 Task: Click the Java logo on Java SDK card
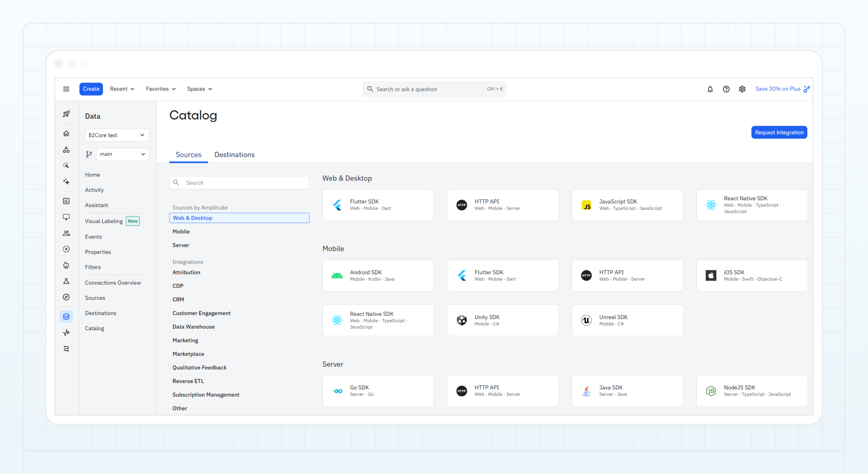[586, 391]
